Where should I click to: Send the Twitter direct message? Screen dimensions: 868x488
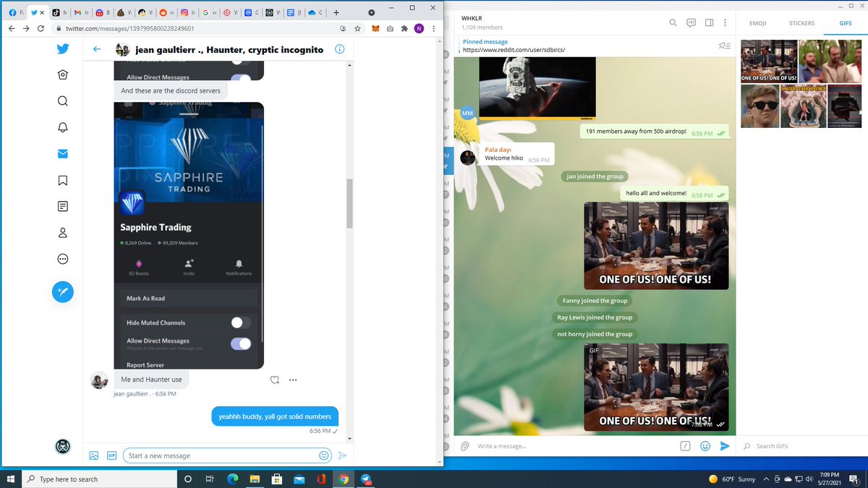(x=343, y=455)
